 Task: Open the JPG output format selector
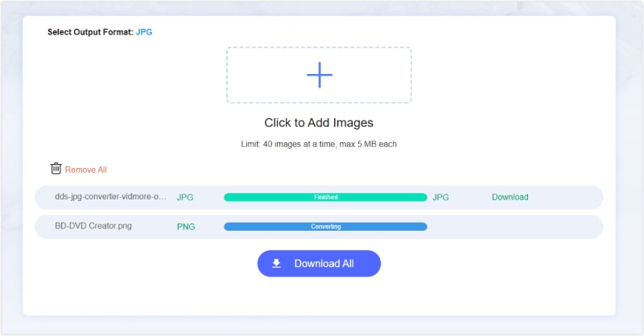[144, 33]
